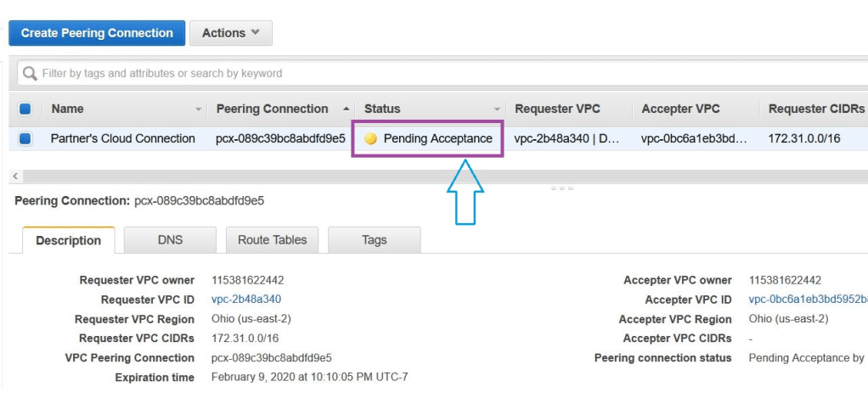Open the Route Tables tab
Screen dimensions: 868x409
coord(272,240)
